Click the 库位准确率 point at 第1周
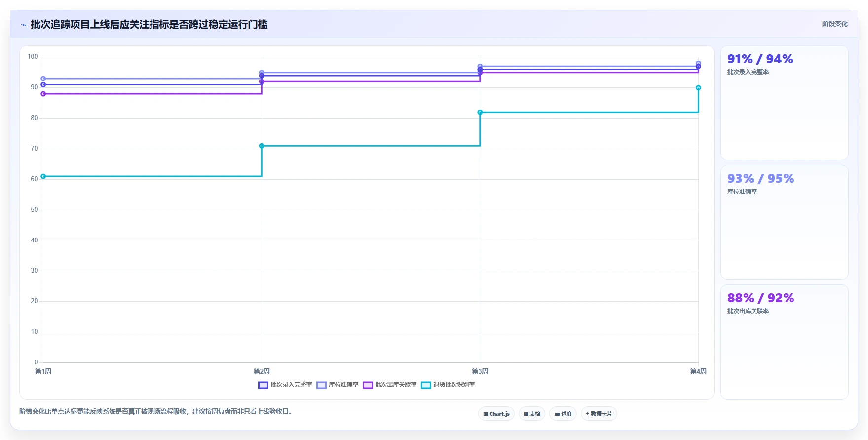The height and width of the screenshot is (440, 868). (x=43, y=79)
